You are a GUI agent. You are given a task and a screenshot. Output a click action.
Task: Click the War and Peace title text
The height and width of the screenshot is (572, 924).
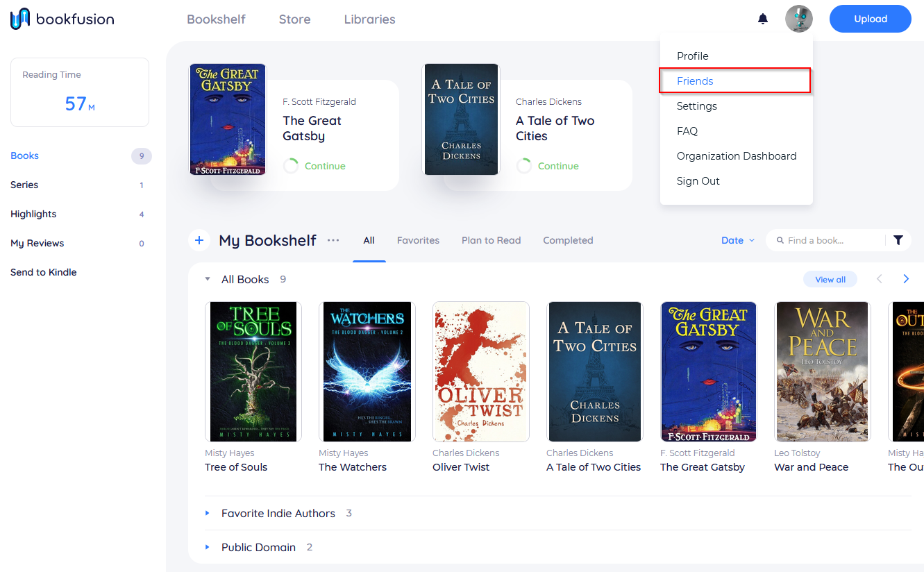point(812,467)
